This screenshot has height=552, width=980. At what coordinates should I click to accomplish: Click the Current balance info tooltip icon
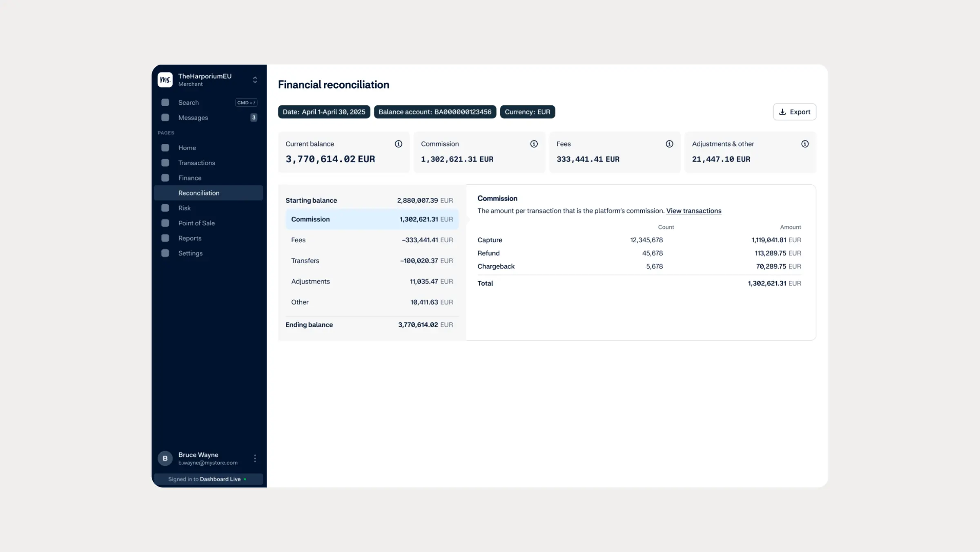(398, 144)
